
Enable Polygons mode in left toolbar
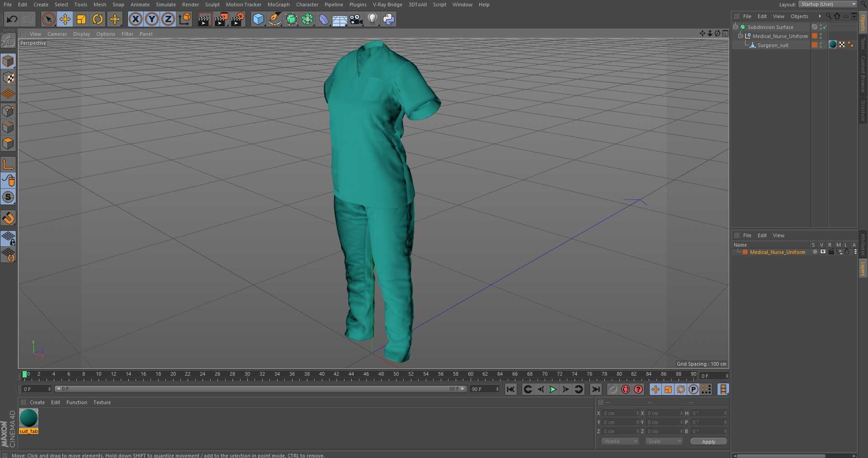(x=8, y=143)
